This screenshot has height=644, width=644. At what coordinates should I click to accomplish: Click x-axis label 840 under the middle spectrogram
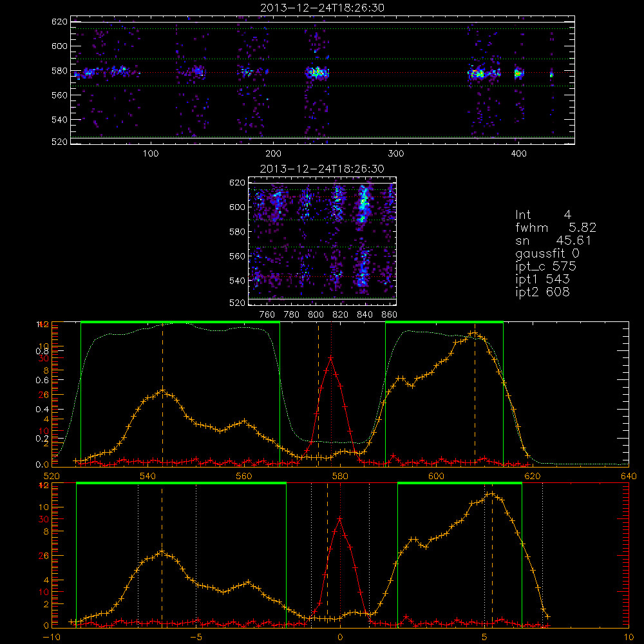(365, 315)
